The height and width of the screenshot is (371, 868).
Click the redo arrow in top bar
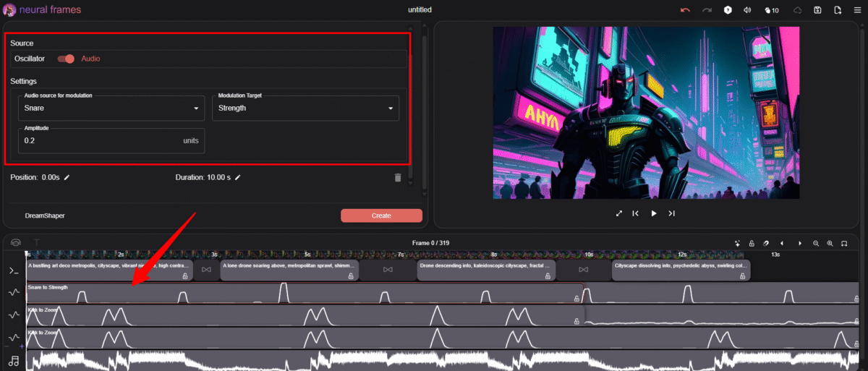(x=707, y=10)
